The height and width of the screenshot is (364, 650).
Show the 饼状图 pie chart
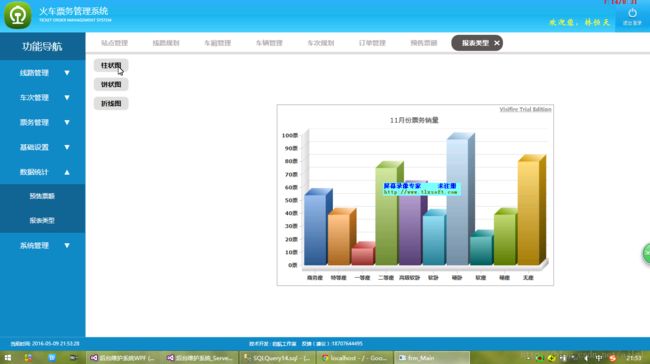[111, 85]
